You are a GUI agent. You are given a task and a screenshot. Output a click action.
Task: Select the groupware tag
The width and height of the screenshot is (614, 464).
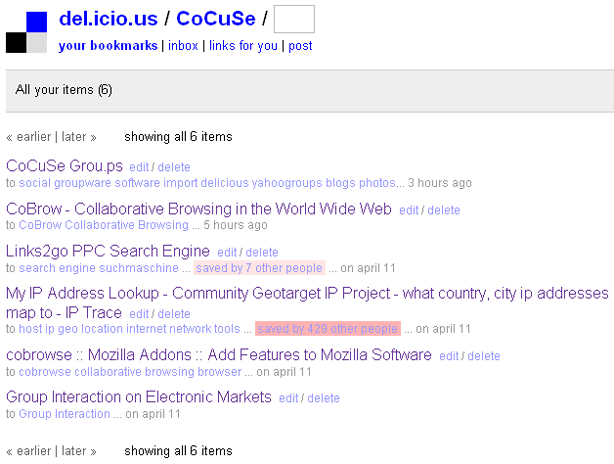pyautogui.click(x=83, y=183)
